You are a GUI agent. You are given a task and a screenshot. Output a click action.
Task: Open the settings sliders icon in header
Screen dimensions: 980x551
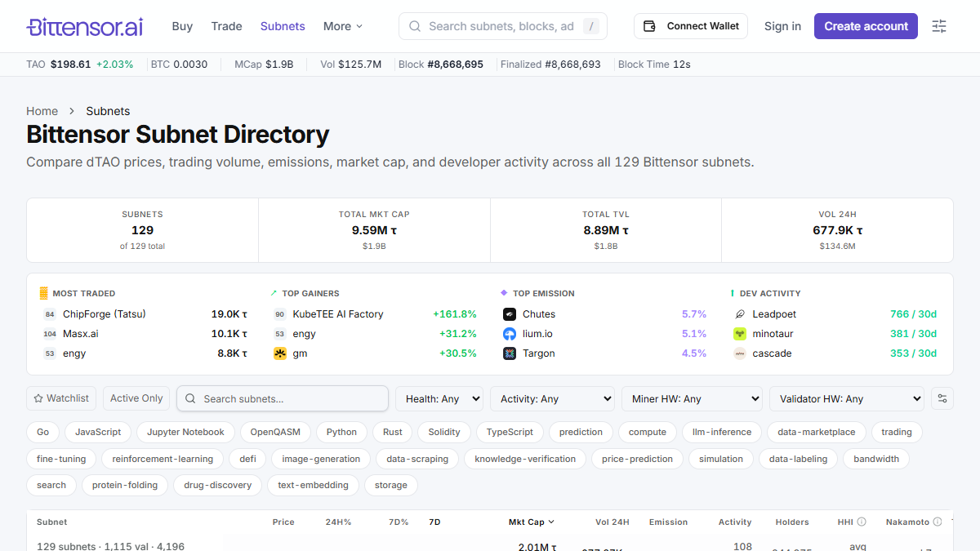[x=940, y=26]
